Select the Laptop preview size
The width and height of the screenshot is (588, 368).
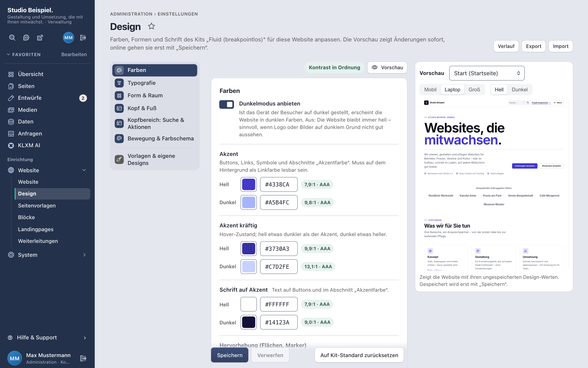pos(452,89)
